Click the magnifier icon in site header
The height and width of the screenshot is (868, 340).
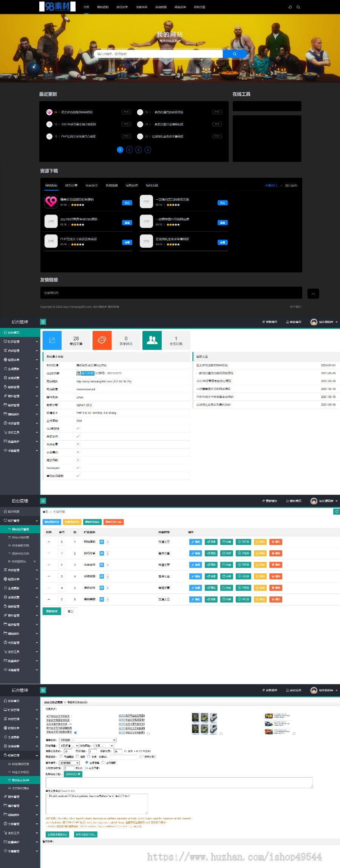(x=298, y=7)
